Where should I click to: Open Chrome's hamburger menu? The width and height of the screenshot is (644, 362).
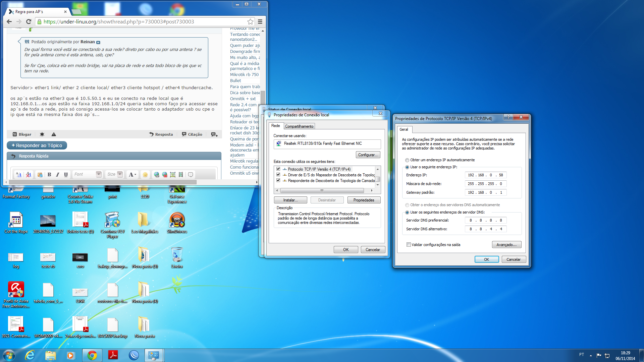(x=260, y=22)
